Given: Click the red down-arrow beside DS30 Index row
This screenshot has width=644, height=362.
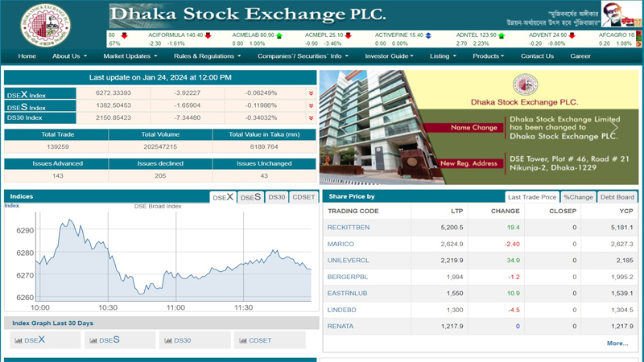Looking at the screenshot, I should pos(311,117).
